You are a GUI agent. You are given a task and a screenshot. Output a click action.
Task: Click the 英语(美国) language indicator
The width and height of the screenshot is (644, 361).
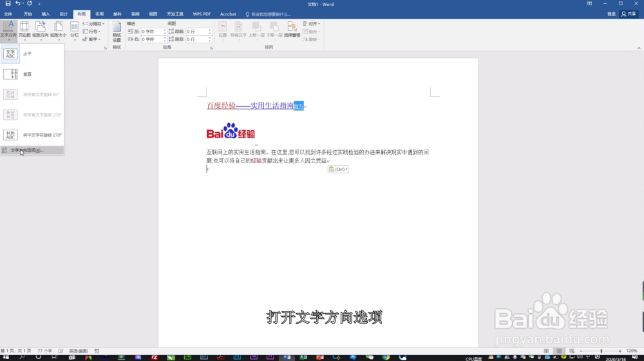click(x=79, y=351)
